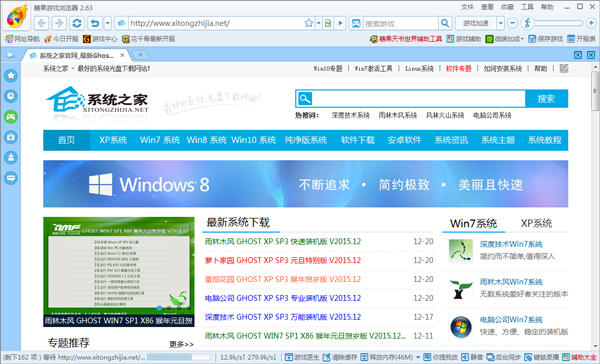600x364 pixels.
Task: Open 萝卜家园 GHOST XP SP3 元旦特别版 link
Action: [x=283, y=260]
